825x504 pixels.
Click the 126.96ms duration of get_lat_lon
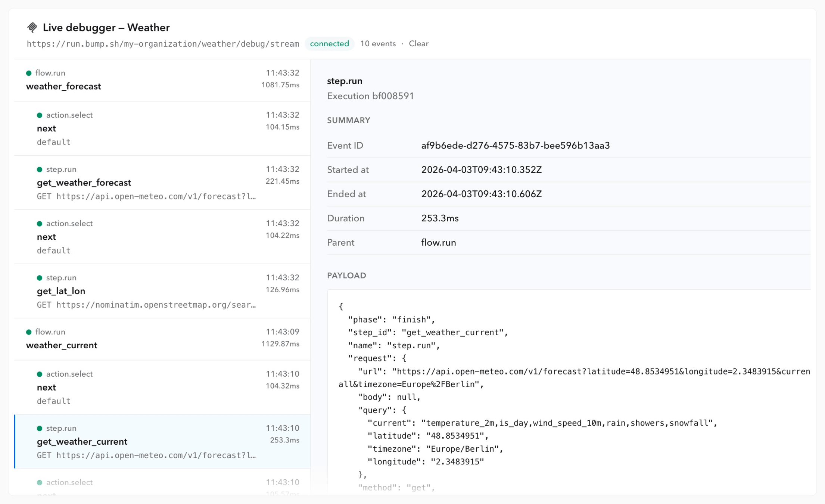(x=283, y=290)
